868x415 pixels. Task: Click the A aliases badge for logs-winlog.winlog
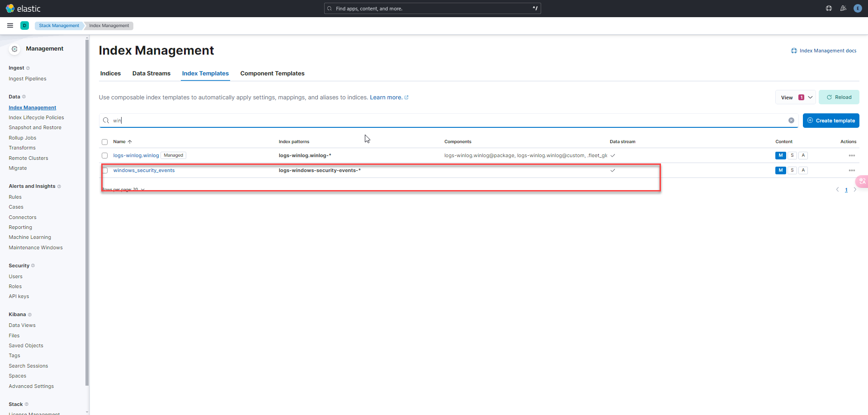pyautogui.click(x=803, y=155)
